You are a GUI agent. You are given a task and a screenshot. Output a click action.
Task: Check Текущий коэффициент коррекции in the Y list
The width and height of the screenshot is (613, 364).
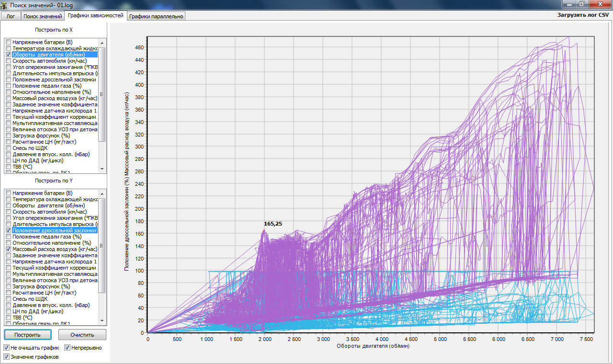8,268
